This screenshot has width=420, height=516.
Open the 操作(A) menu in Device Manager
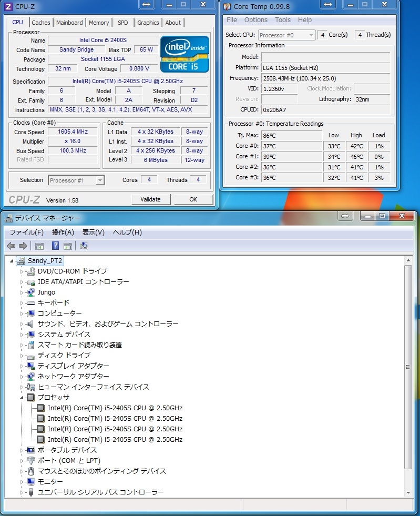point(63,232)
